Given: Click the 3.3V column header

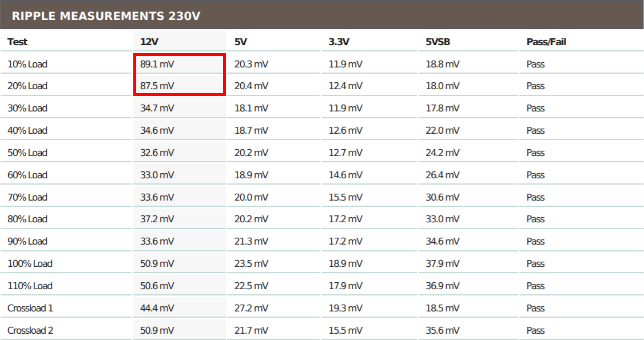Looking at the screenshot, I should (x=339, y=42).
